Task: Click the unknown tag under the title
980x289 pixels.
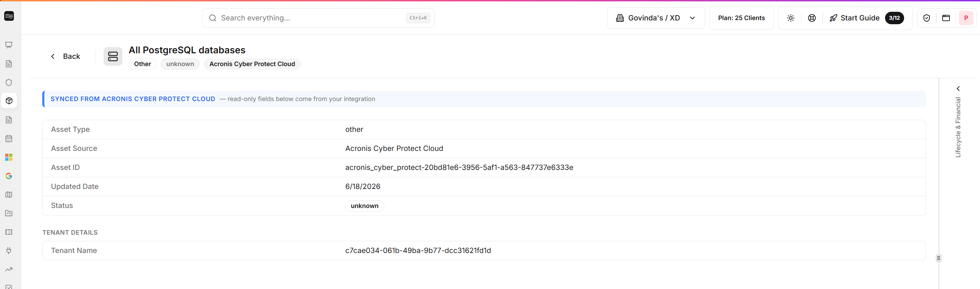Action: tap(180, 64)
